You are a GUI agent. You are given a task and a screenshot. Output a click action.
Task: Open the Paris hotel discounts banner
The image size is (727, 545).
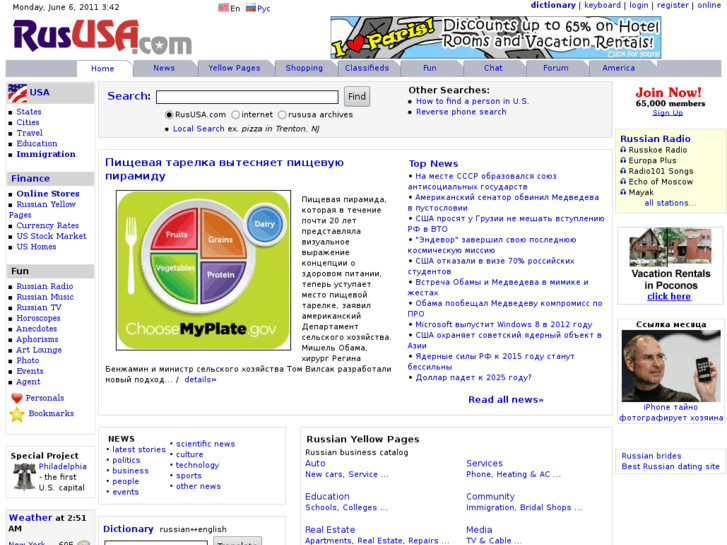click(496, 38)
